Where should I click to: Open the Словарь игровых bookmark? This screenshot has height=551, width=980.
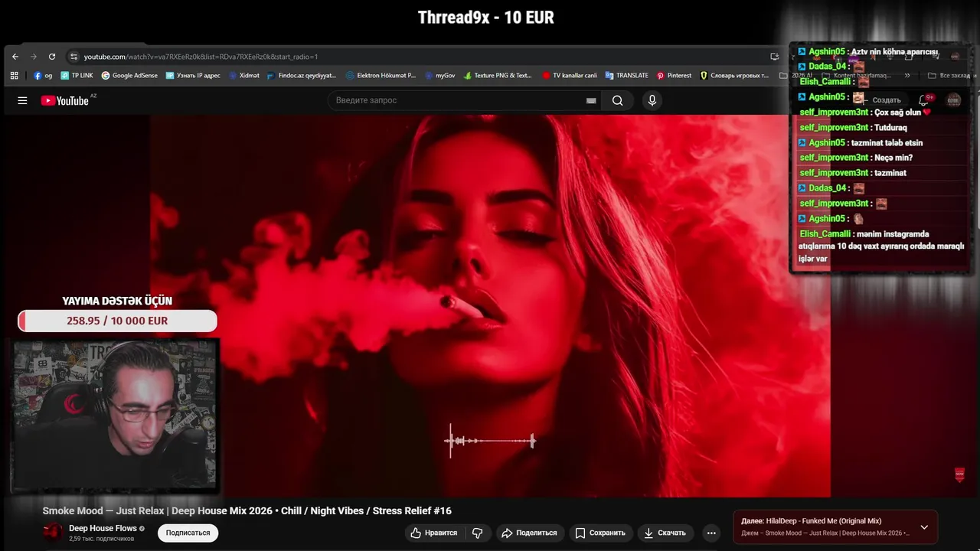point(734,76)
